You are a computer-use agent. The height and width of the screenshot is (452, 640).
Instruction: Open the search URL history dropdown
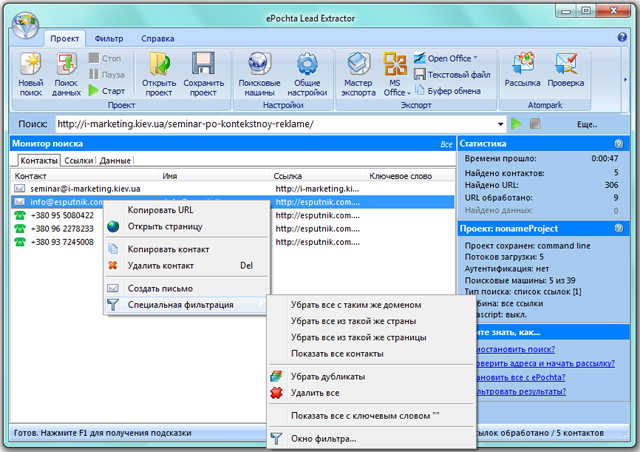point(500,124)
